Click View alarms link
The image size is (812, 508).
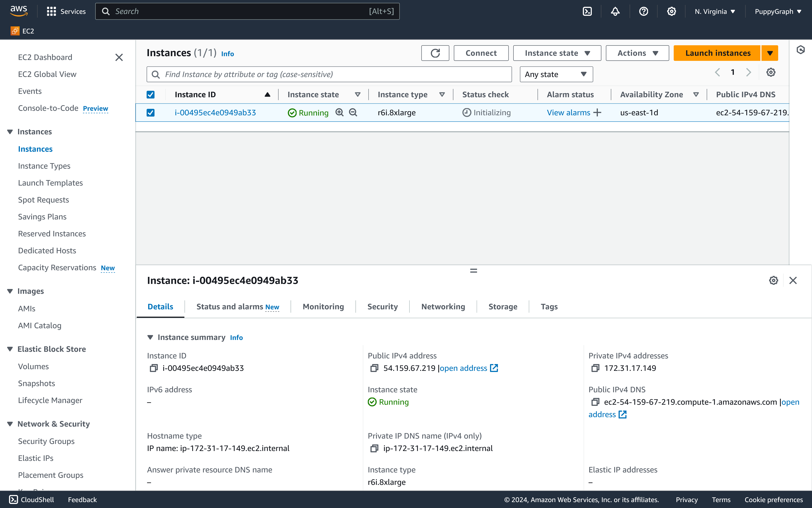(x=568, y=113)
